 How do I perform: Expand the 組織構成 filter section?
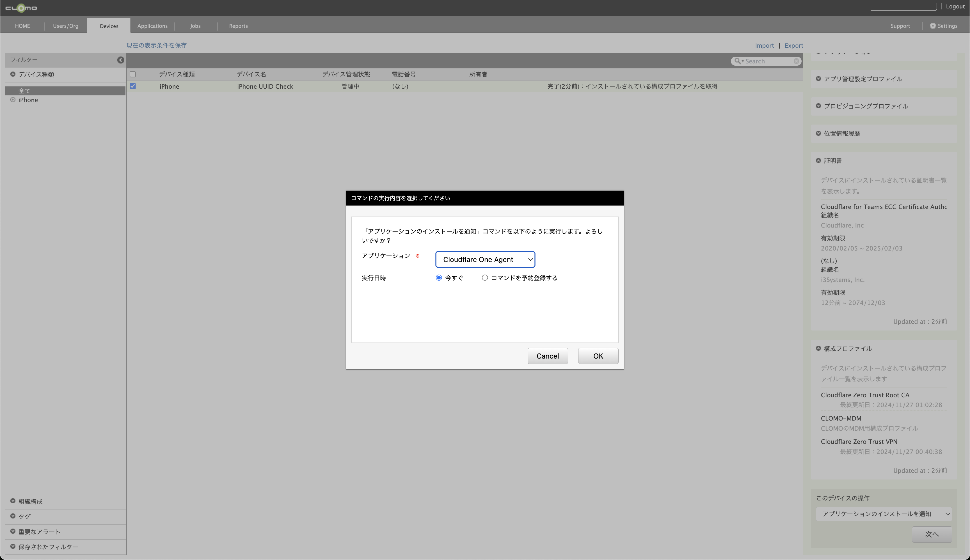coord(30,502)
